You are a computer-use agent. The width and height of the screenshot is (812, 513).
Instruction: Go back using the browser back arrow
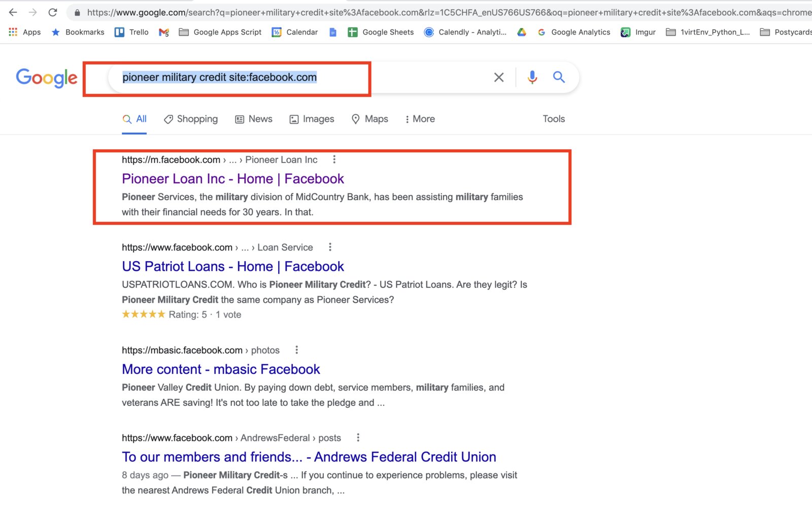coord(13,12)
